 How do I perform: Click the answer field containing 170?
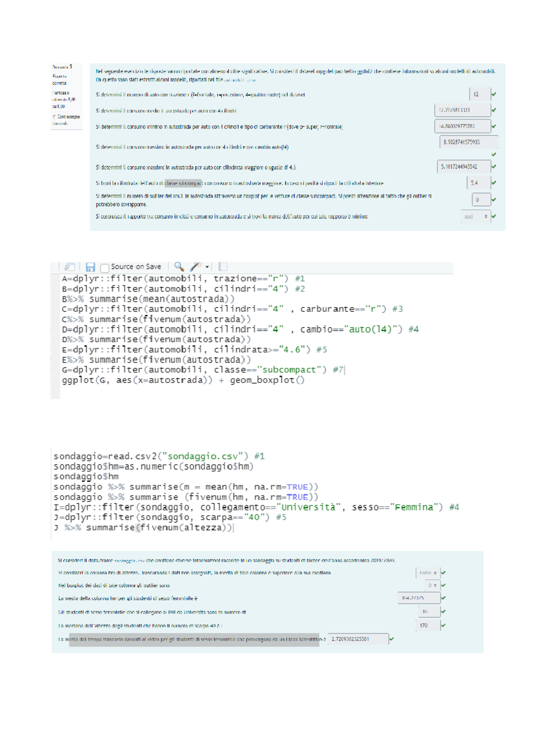[427, 626]
